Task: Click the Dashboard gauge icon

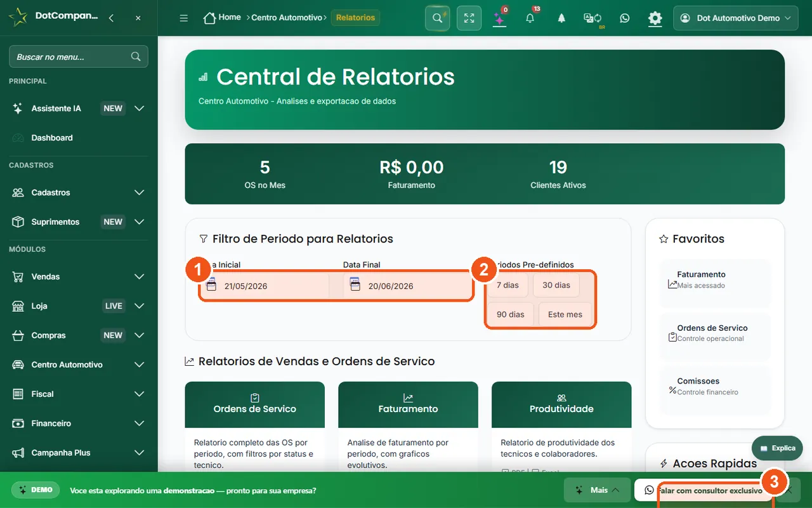Action: [18, 138]
